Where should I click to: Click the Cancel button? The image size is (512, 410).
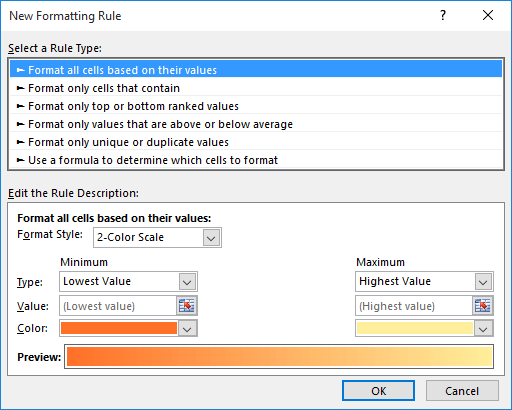tap(462, 391)
